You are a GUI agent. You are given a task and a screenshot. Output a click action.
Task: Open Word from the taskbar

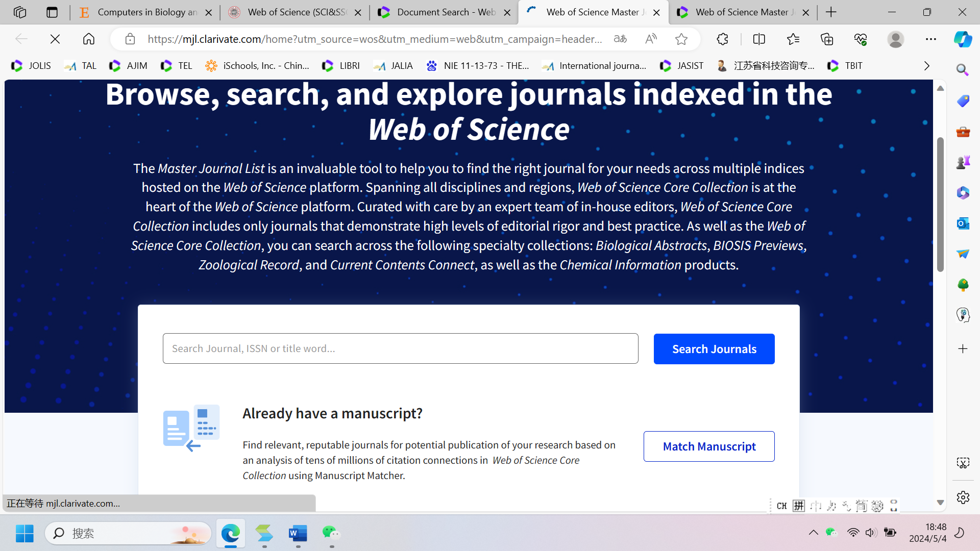[x=298, y=534]
